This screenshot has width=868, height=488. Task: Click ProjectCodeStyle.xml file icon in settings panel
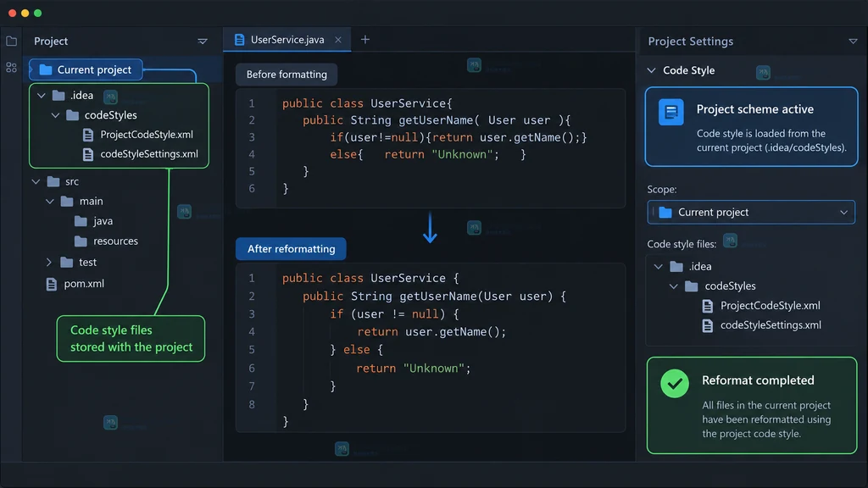click(708, 305)
